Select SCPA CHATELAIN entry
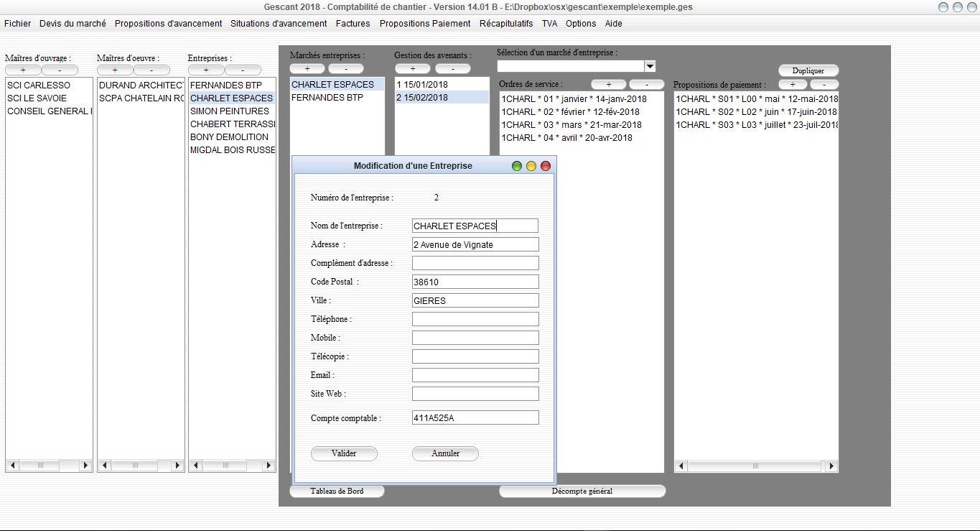 [x=141, y=98]
